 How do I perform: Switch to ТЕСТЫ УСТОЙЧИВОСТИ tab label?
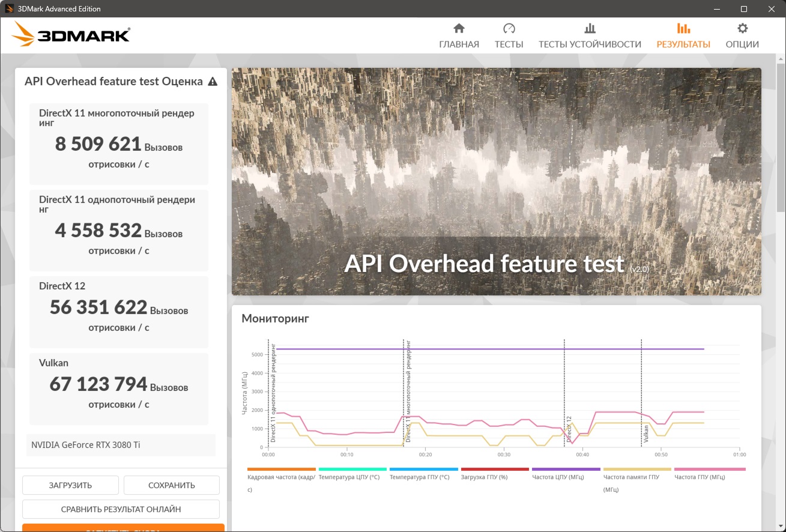click(590, 44)
